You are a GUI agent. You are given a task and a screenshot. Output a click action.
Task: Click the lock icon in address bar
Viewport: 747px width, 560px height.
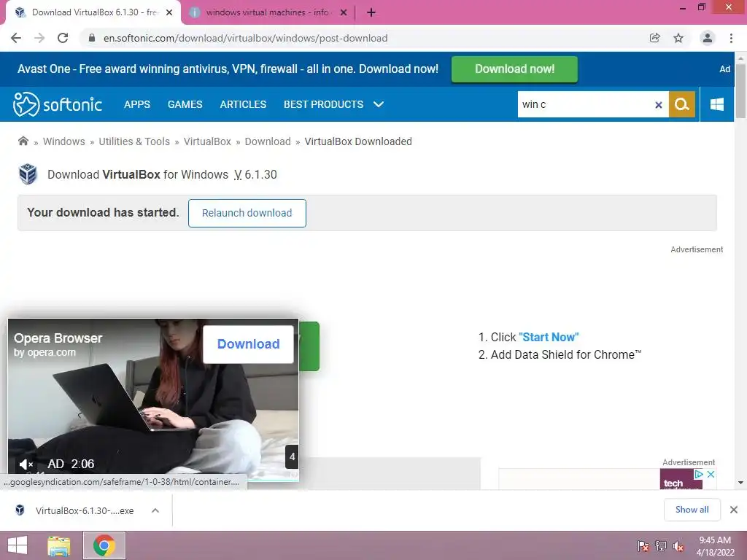pyautogui.click(x=92, y=38)
